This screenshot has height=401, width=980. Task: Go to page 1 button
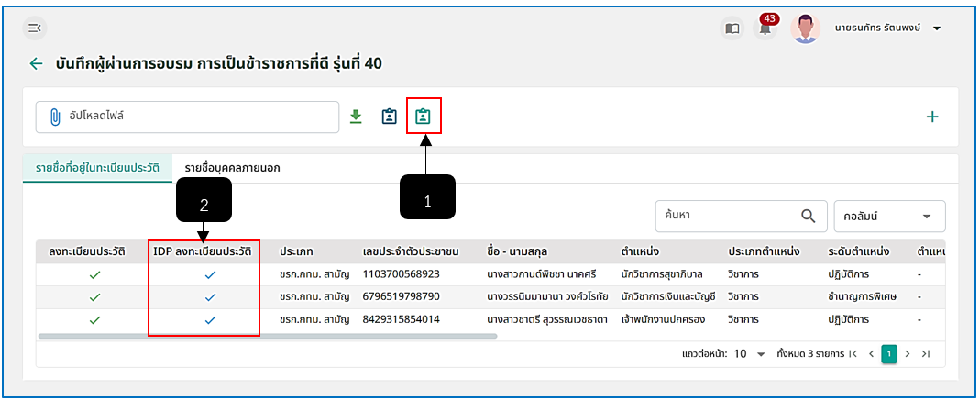pyautogui.click(x=889, y=354)
